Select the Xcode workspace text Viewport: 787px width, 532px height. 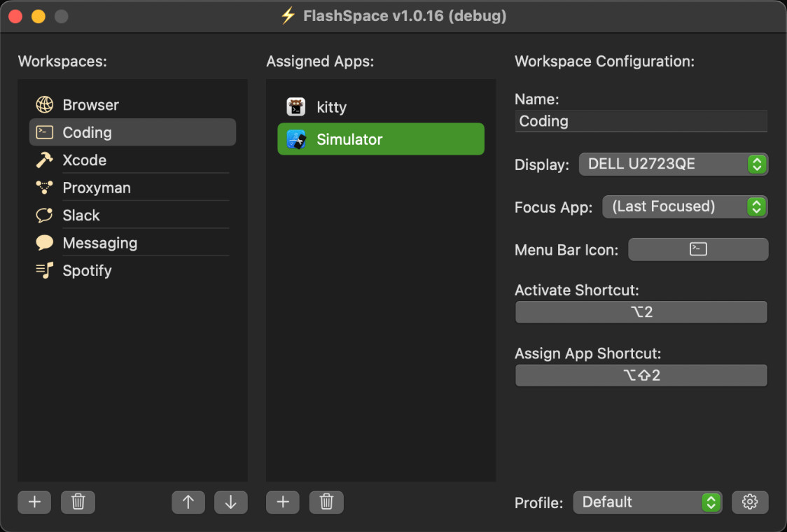click(x=84, y=160)
